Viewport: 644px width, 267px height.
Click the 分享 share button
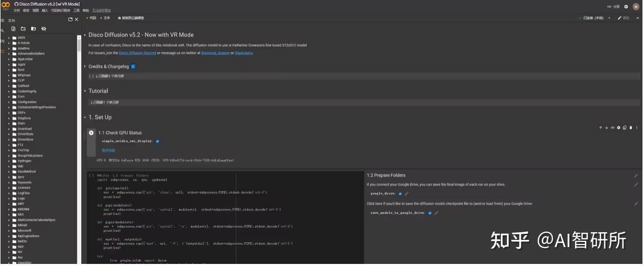(613, 7)
